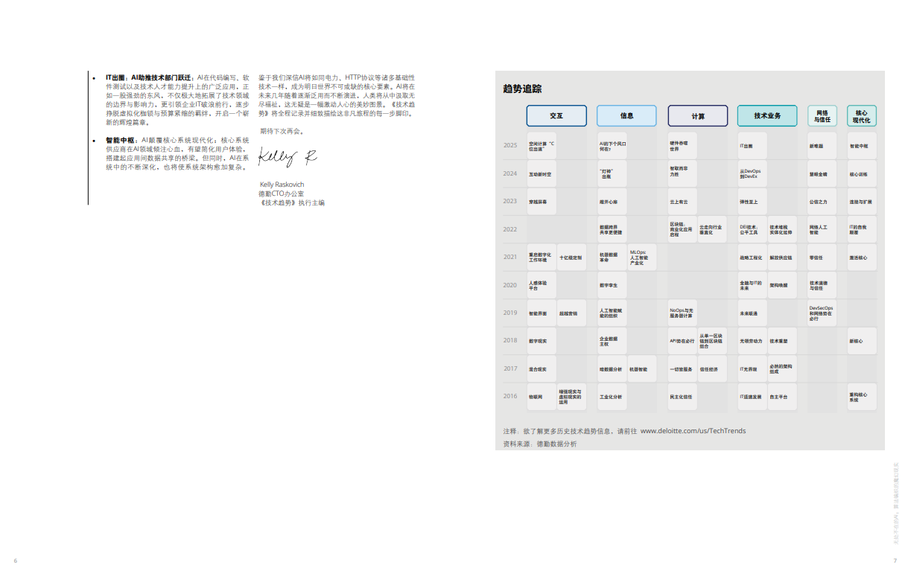The height and width of the screenshot is (588, 911).
Task: Select the 2016 物联网 trend cell
Action: [x=542, y=397]
